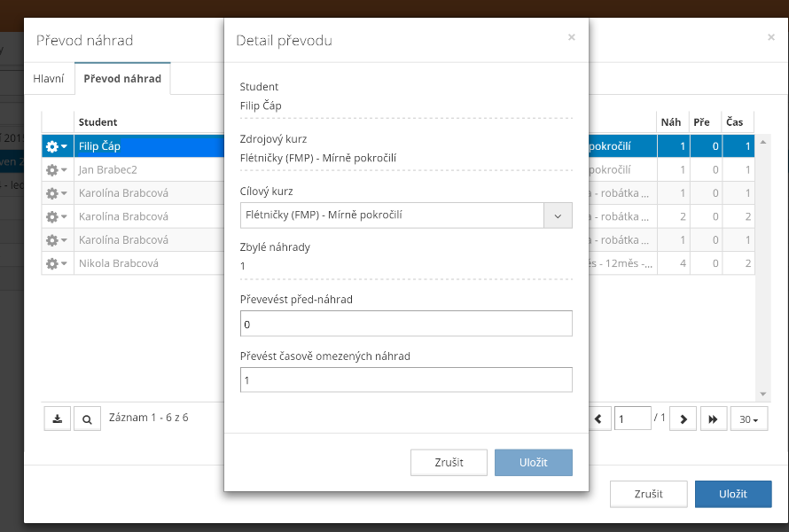Sort by the Čas column header
The image size is (789, 532).
tap(738, 122)
